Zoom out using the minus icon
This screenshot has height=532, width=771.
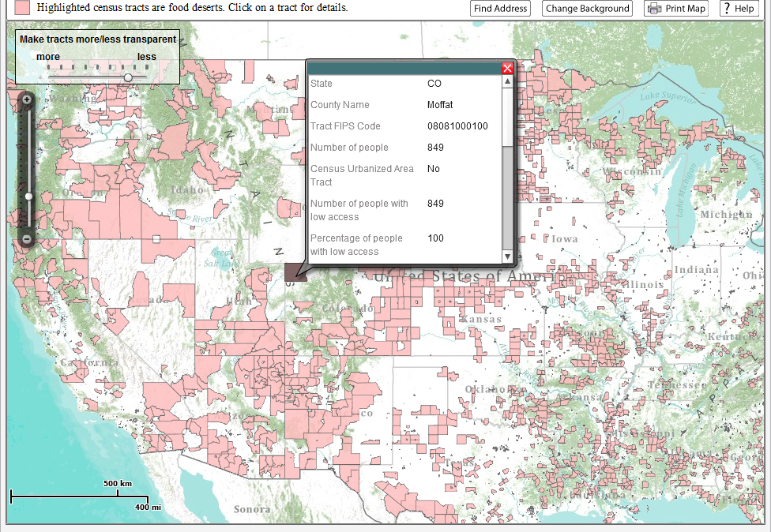click(x=26, y=238)
